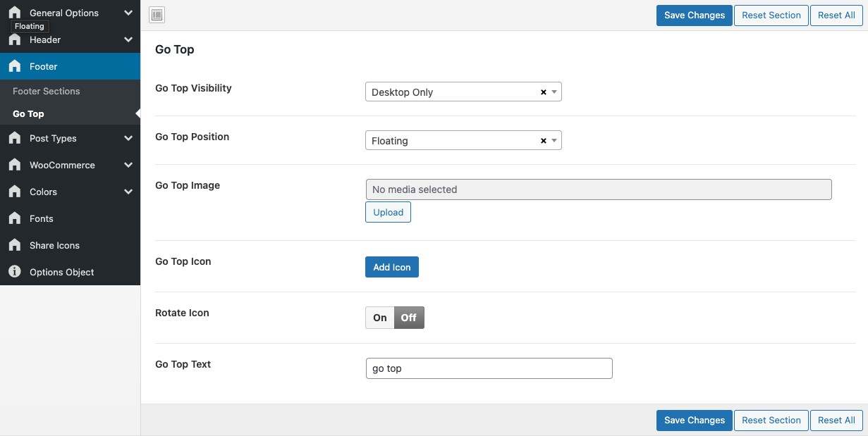Click the bottom Reset Section button
The image size is (868, 436).
click(x=771, y=421)
